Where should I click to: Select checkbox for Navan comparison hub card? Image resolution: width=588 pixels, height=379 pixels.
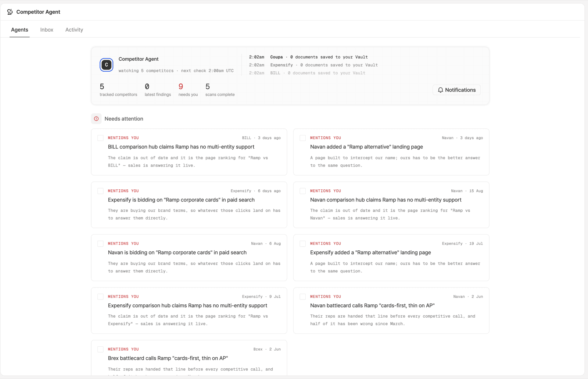[302, 191]
